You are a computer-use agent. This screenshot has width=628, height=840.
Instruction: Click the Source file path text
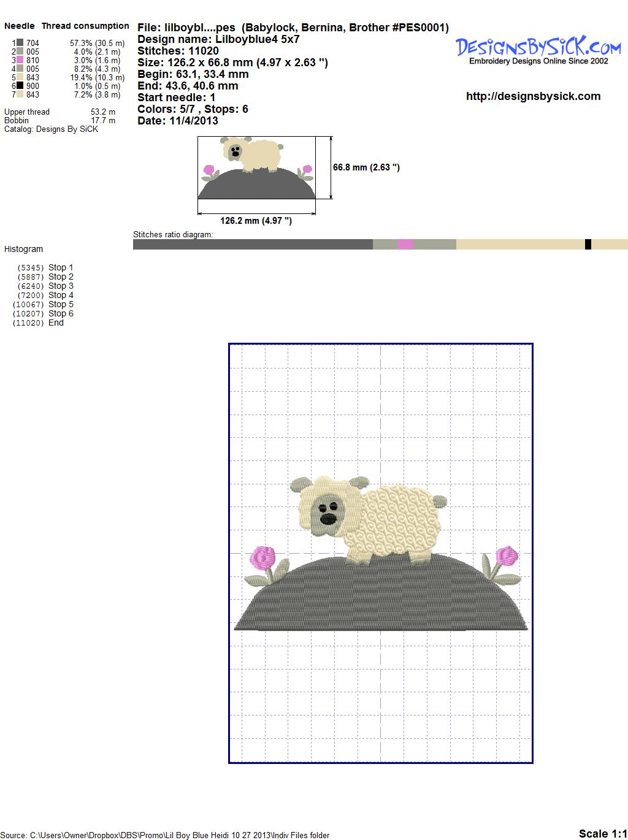click(166, 835)
